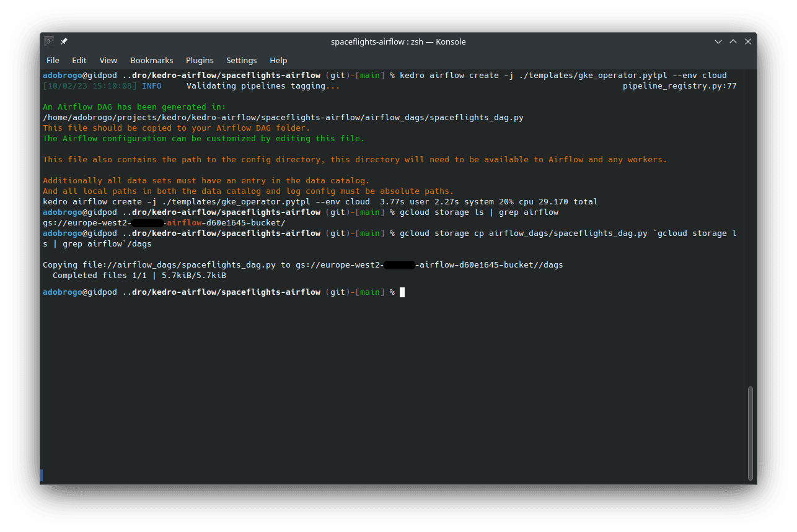The width and height of the screenshot is (797, 532).
Task: Click 'gcloud storage cp airflow_dags/spaceflights_dag.py' command
Action: (x=389, y=238)
